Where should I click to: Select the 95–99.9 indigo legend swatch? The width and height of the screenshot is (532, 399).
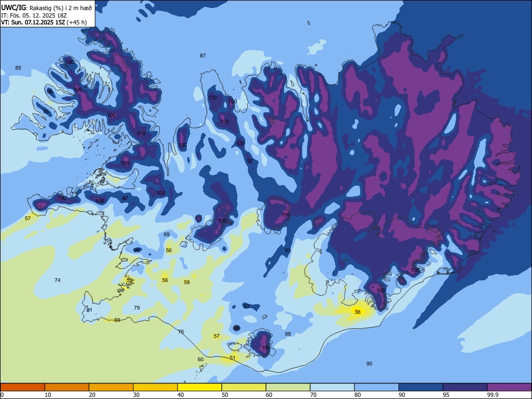[x=465, y=387]
